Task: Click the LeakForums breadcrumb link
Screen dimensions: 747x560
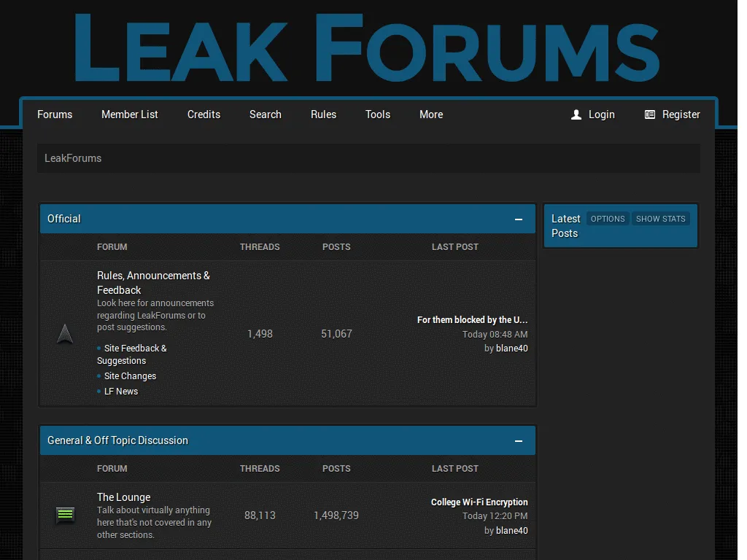Action: click(x=73, y=158)
